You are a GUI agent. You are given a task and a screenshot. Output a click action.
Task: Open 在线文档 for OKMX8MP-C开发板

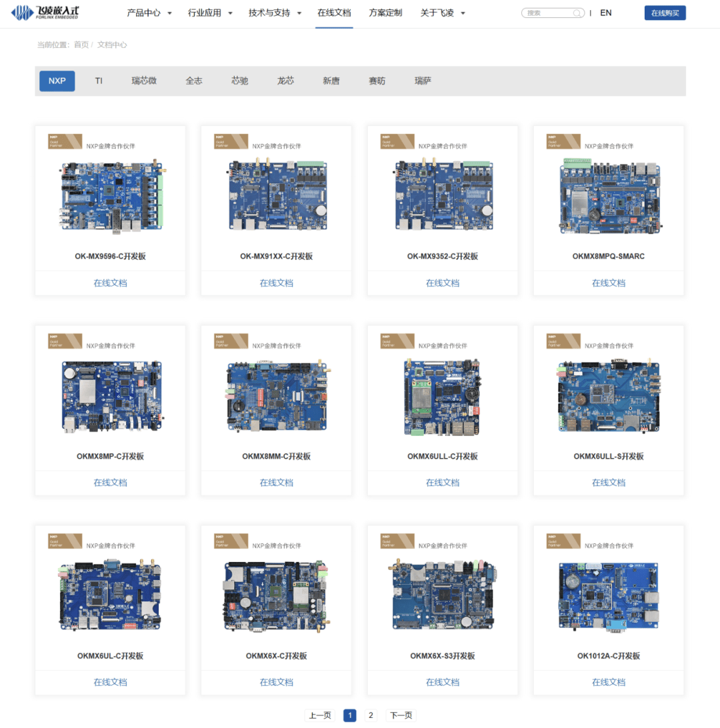pos(110,483)
